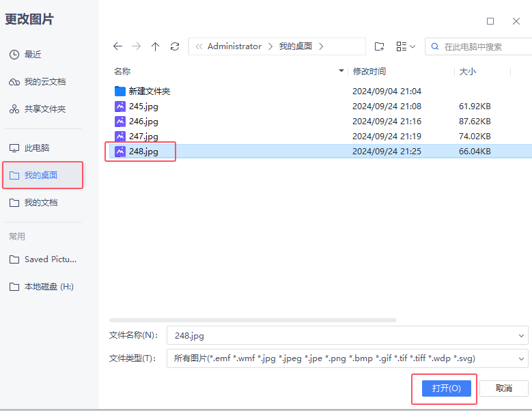The width and height of the screenshot is (532, 411).
Task: Click the sort arrow in the name column
Action: click(341, 70)
